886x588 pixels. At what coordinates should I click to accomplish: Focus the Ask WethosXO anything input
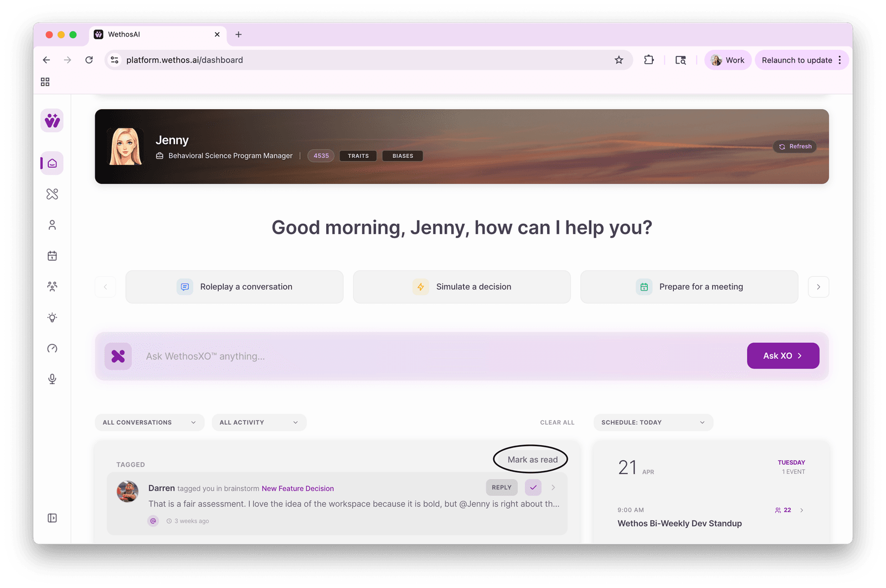click(x=443, y=356)
